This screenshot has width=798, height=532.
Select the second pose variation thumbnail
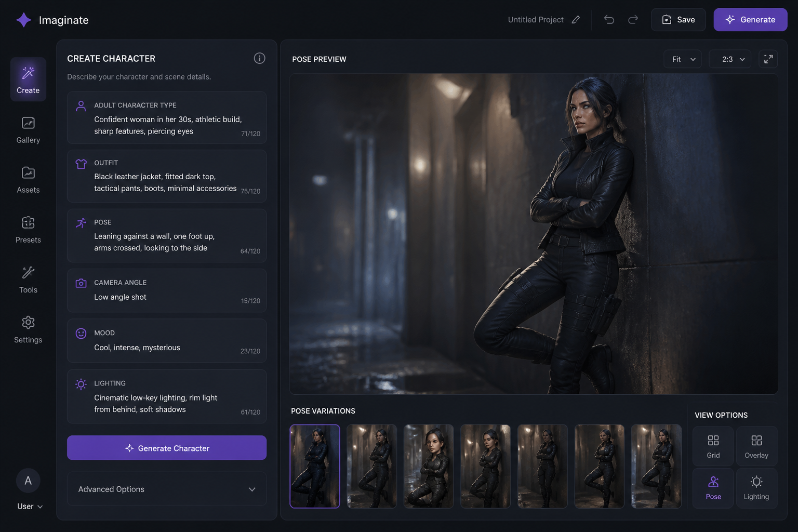(x=371, y=466)
